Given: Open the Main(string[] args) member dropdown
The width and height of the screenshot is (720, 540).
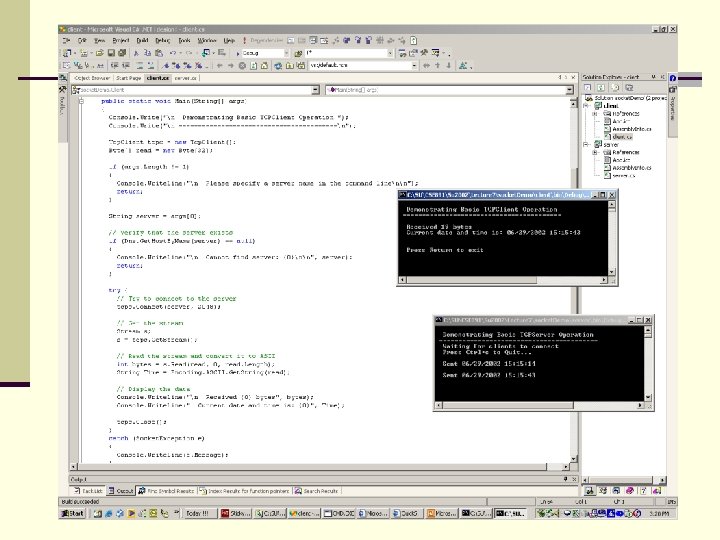Looking at the screenshot, I should point(569,89).
